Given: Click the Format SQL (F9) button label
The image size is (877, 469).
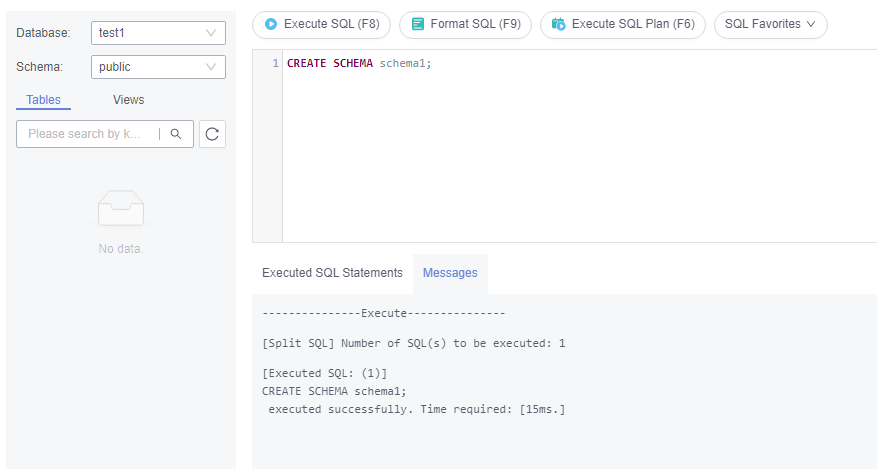Looking at the screenshot, I should (475, 24).
